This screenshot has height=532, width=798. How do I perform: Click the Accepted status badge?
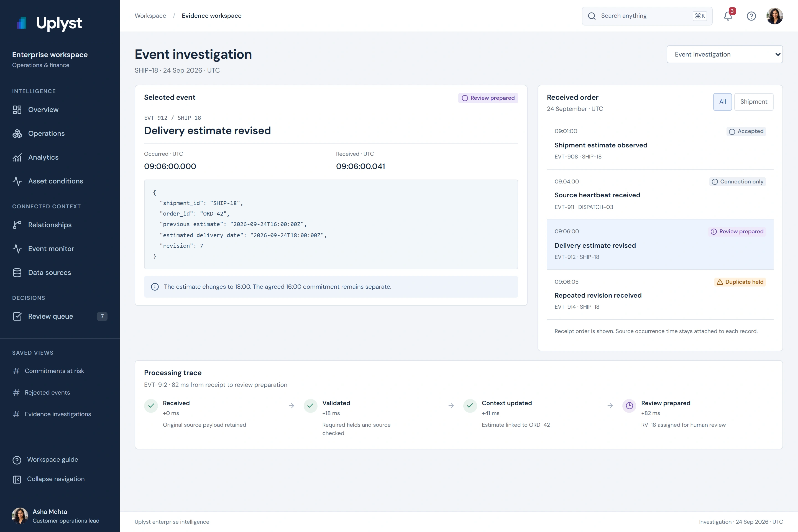point(746,131)
